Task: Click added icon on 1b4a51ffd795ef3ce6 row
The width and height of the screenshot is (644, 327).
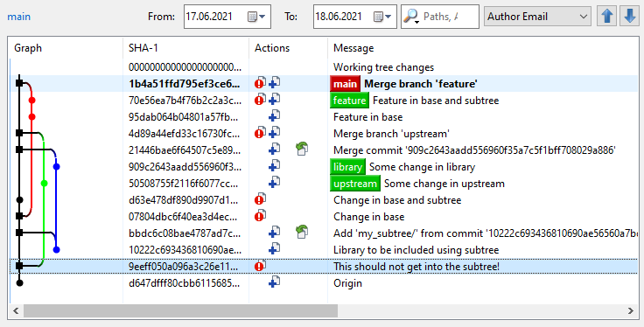Action: tap(275, 83)
